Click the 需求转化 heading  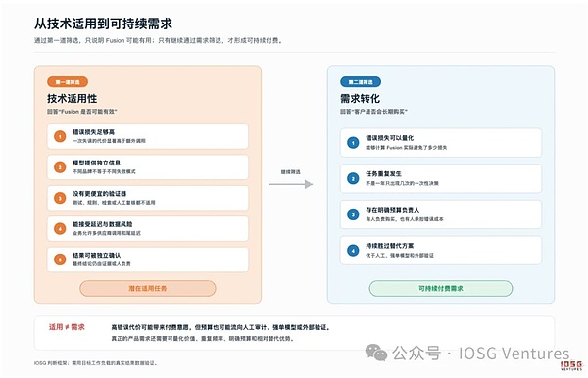[x=360, y=99]
